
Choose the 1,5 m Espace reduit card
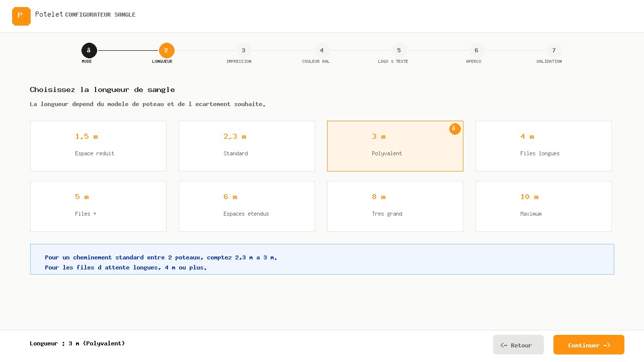coord(98,146)
